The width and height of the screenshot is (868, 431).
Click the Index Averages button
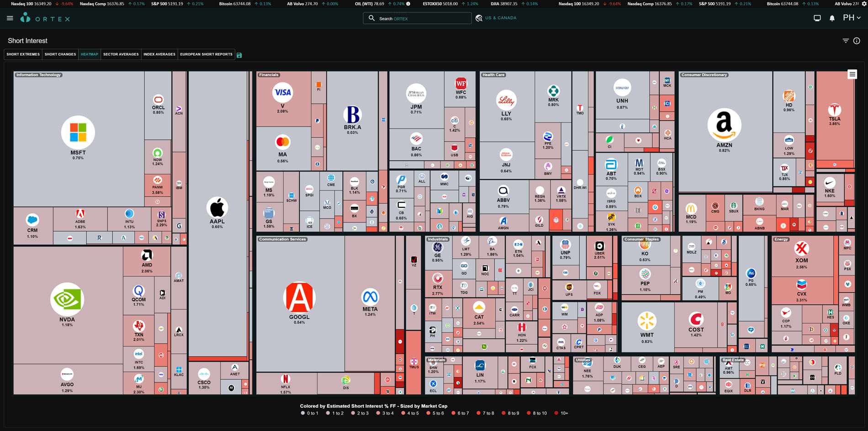(159, 54)
